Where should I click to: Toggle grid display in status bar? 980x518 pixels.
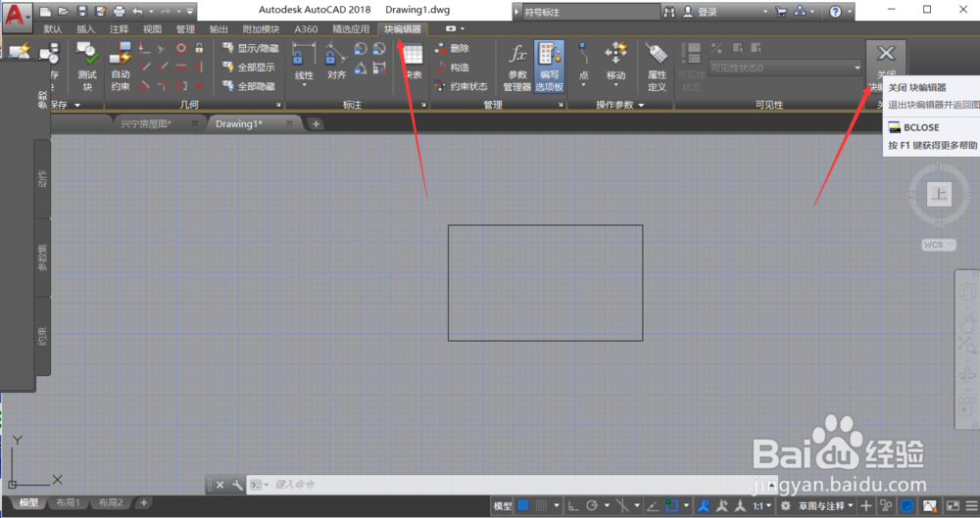tap(523, 505)
